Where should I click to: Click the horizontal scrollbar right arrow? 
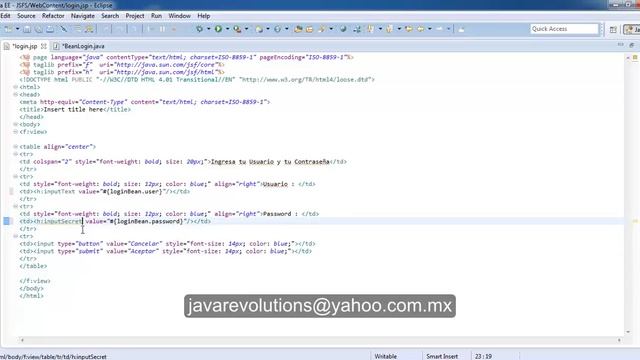tap(619, 340)
